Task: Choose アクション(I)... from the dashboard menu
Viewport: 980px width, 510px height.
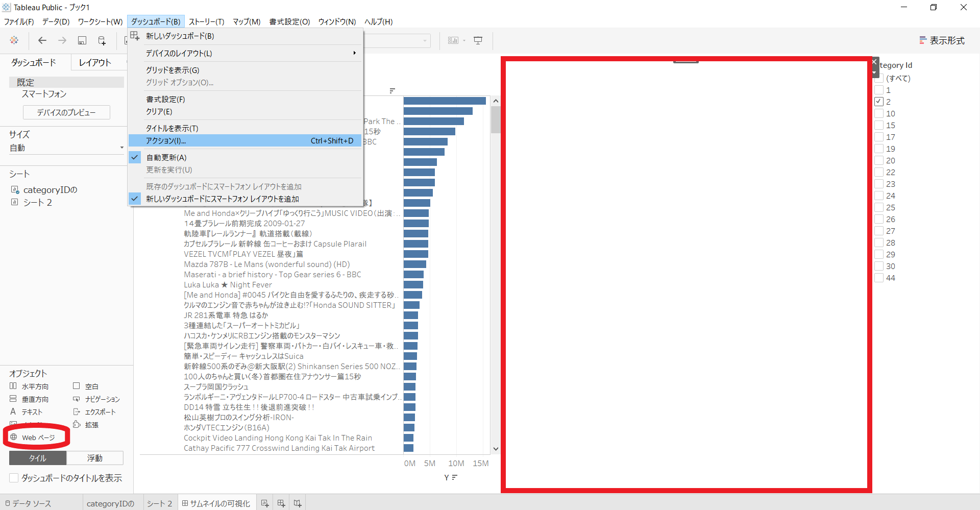Action: 245,141
